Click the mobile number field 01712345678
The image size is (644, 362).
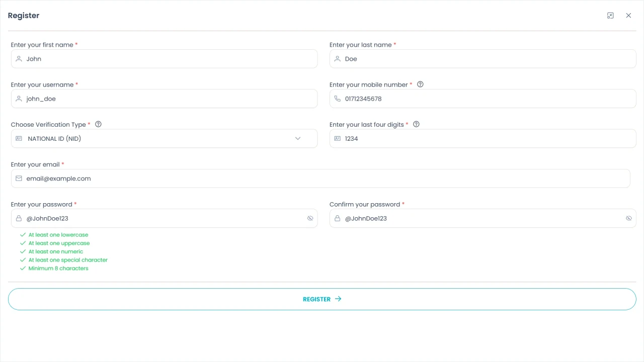[483, 99]
